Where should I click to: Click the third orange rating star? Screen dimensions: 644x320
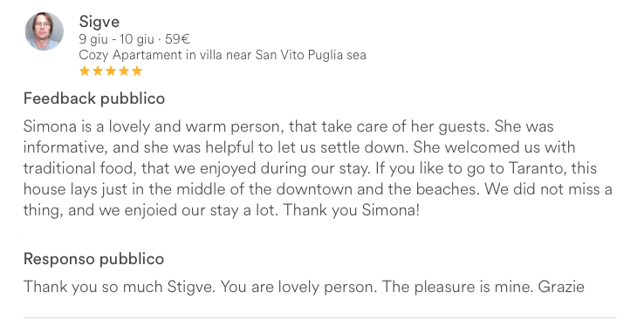click(x=111, y=71)
